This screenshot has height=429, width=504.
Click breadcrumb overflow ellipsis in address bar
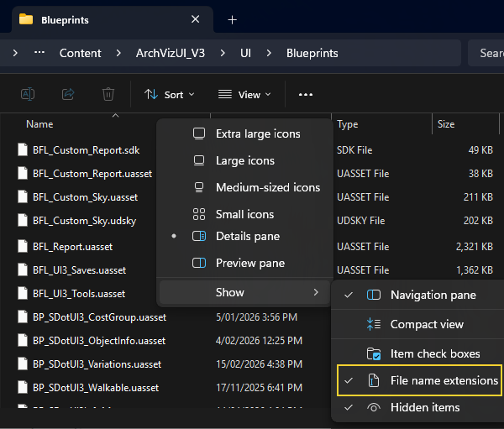[x=39, y=53]
